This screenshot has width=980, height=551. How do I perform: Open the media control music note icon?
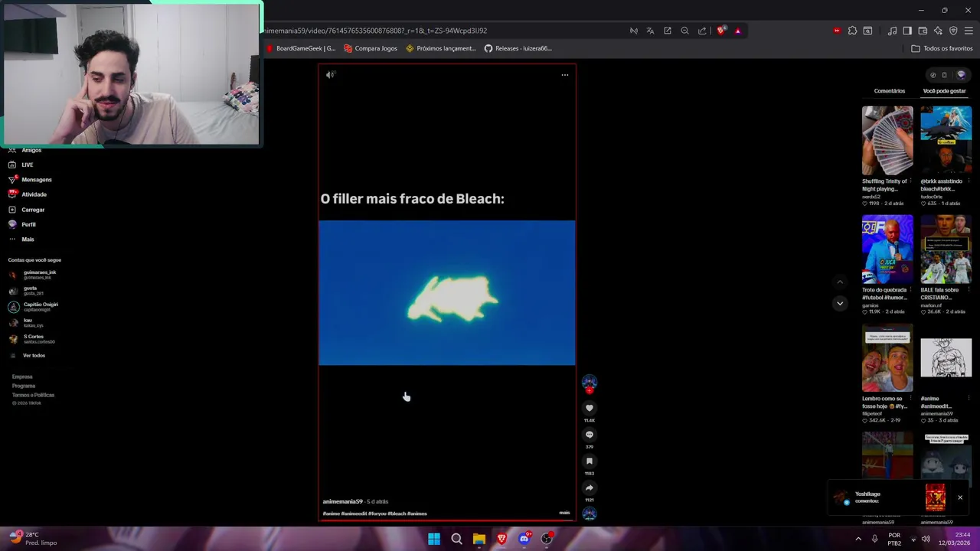(892, 31)
